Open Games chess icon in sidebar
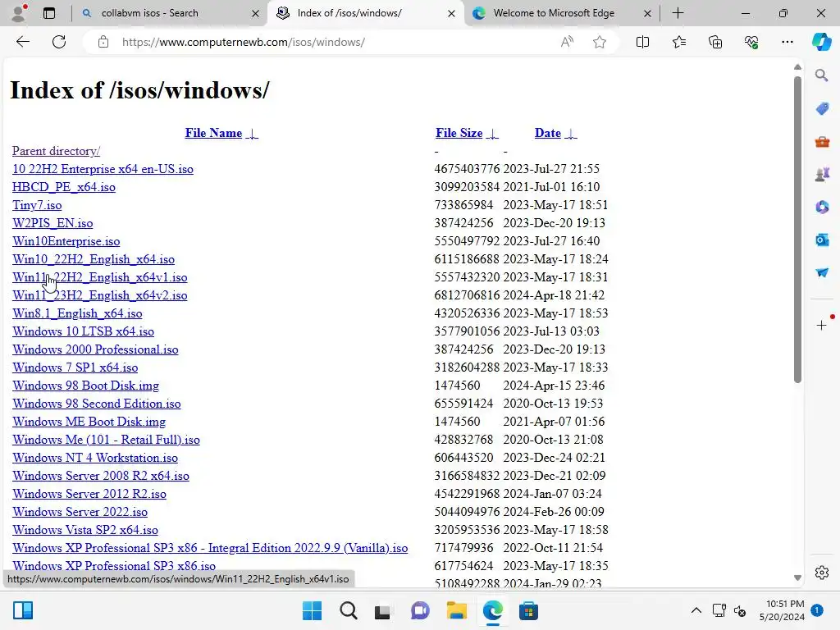840x630 pixels. [822, 175]
